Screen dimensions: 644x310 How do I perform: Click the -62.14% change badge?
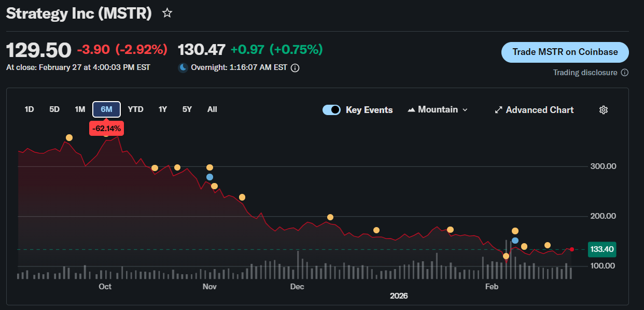107,128
